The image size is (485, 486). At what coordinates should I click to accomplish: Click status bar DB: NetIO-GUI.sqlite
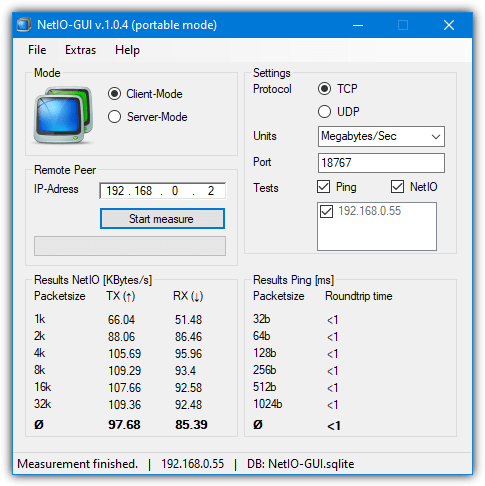[301, 464]
